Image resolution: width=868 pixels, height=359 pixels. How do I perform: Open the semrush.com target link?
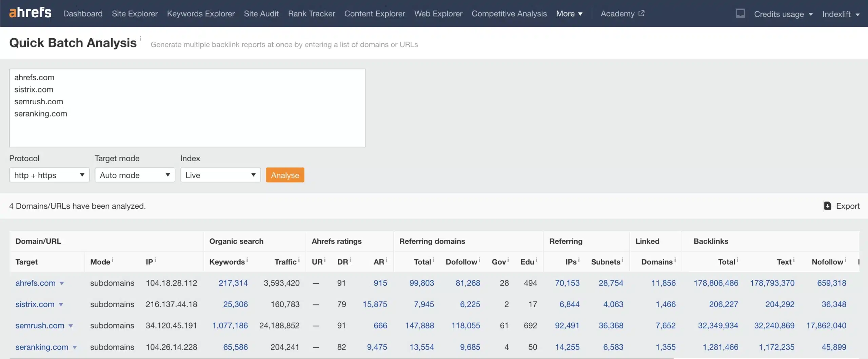click(40, 326)
